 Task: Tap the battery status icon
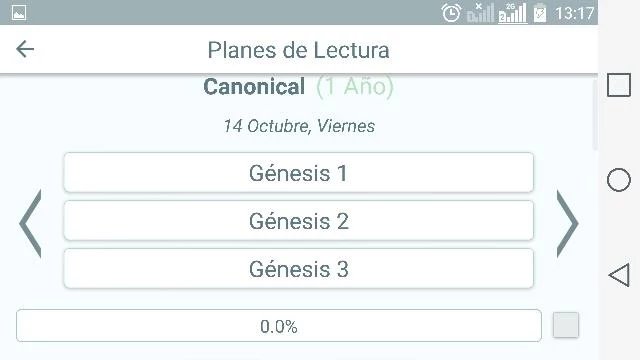click(540, 13)
